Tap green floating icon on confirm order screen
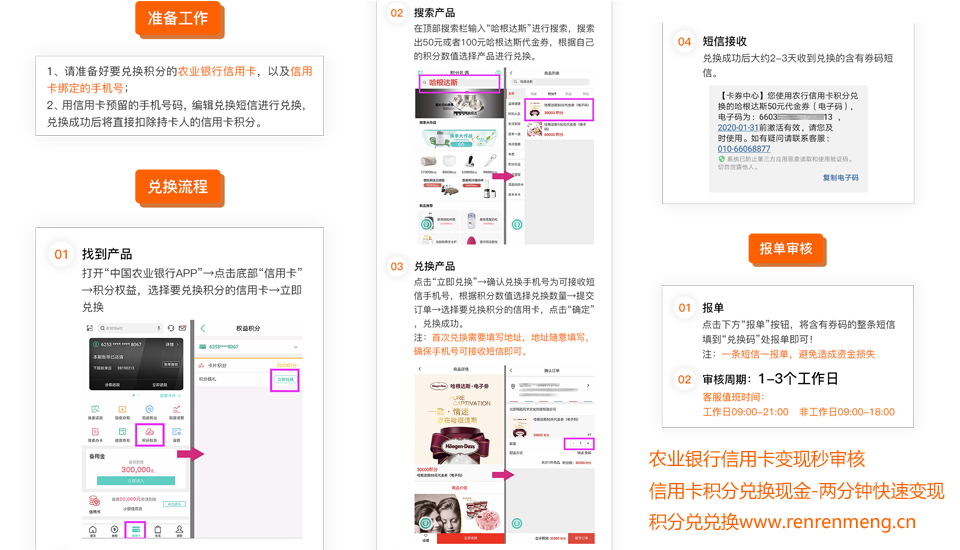The width and height of the screenshot is (960, 550). click(x=517, y=523)
